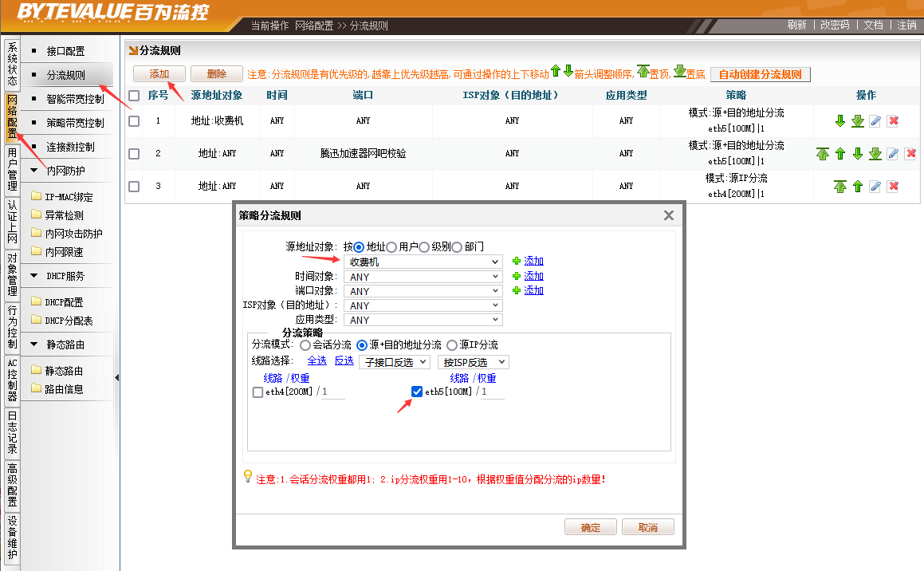The height and width of the screenshot is (571, 924).
Task: Expand the 子接口反选 dropdown
Action: pos(395,362)
